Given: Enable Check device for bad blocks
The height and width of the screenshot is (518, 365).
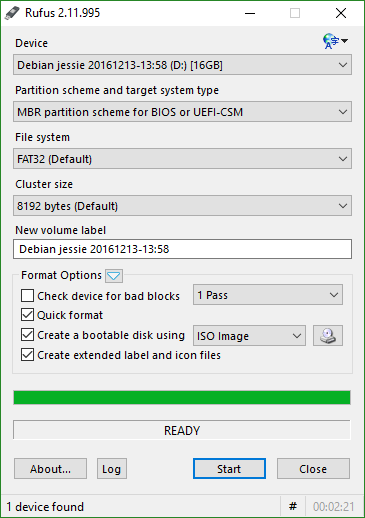Looking at the screenshot, I should (x=27, y=296).
